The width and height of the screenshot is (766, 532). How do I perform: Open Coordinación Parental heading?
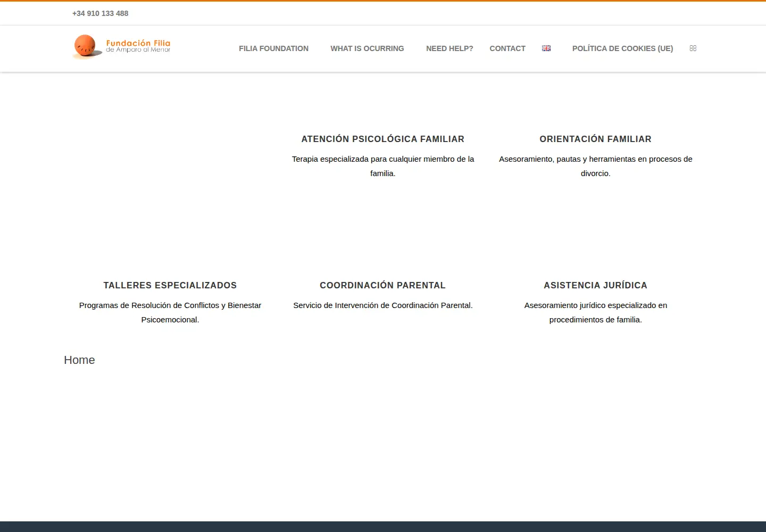point(383,285)
